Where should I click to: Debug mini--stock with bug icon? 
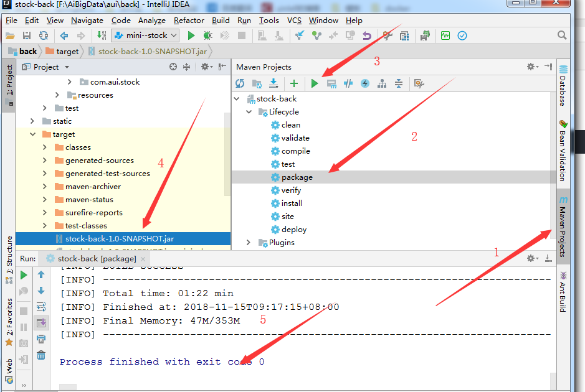coord(208,35)
